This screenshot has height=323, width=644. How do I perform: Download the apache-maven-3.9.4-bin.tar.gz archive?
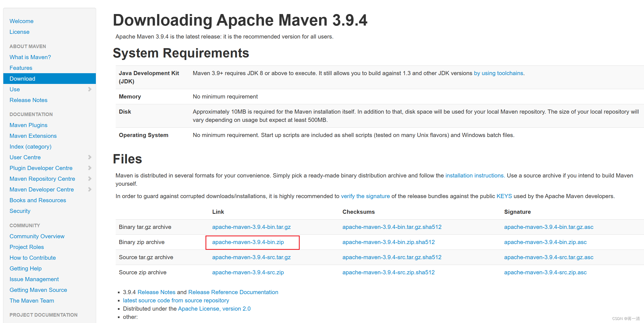pyautogui.click(x=251, y=227)
